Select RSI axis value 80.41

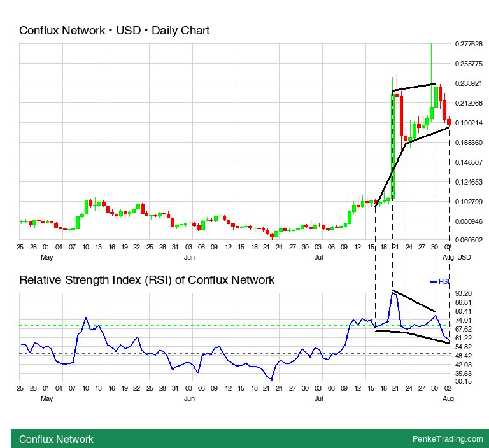[x=464, y=311]
